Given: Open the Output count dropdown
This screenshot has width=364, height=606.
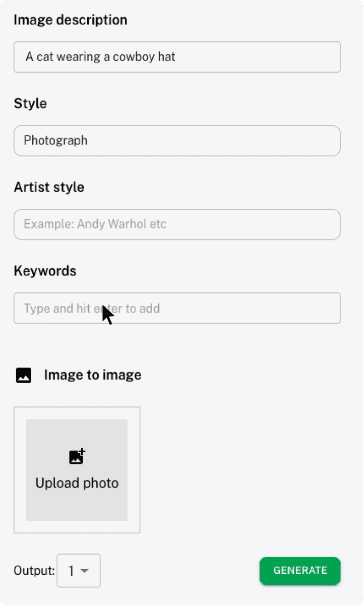Looking at the screenshot, I should click(79, 571).
